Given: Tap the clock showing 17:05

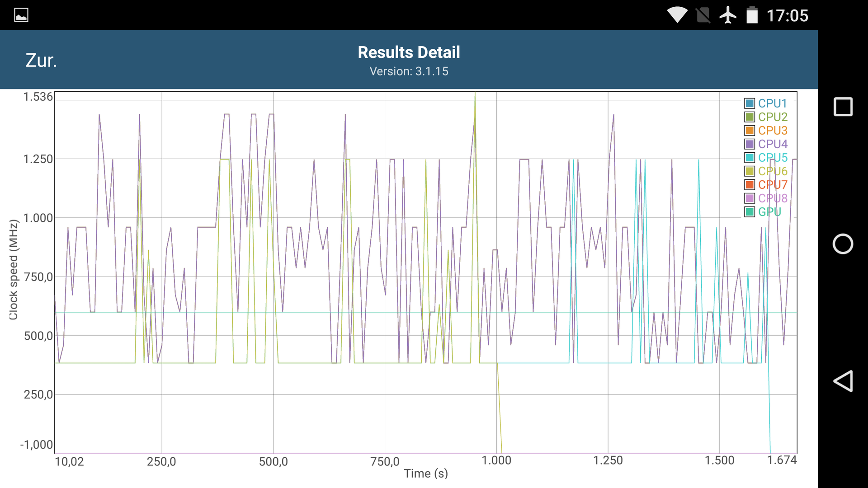Looking at the screenshot, I should pyautogui.click(x=787, y=16).
